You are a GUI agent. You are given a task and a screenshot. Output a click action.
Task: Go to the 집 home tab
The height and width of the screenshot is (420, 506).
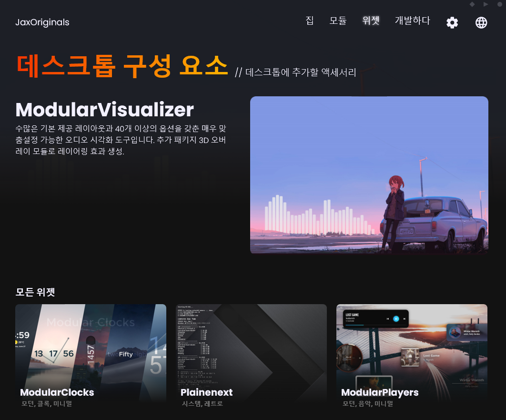(x=310, y=20)
